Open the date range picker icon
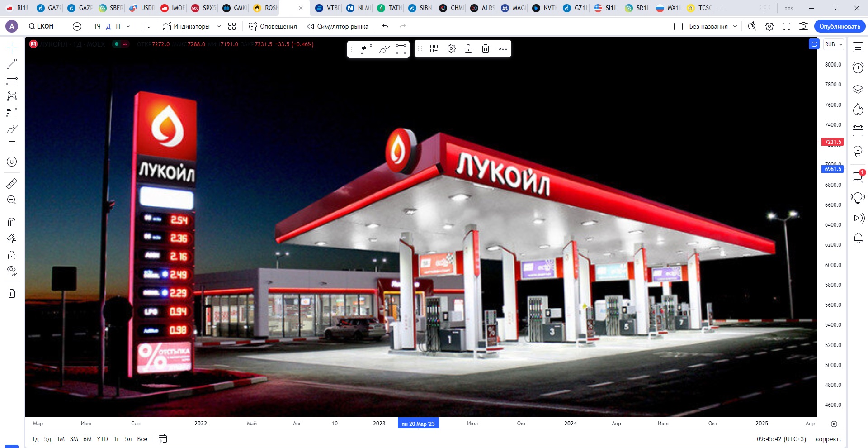This screenshot has height=448, width=868. 163,439
